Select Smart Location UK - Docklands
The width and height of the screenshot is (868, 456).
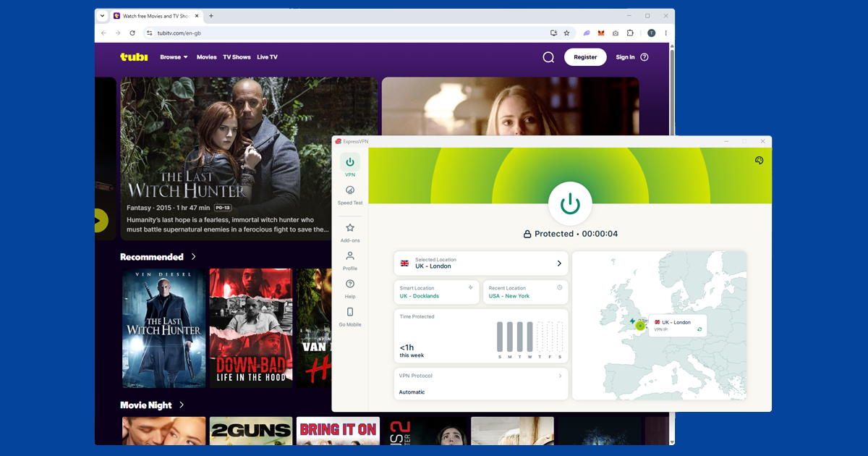(436, 292)
